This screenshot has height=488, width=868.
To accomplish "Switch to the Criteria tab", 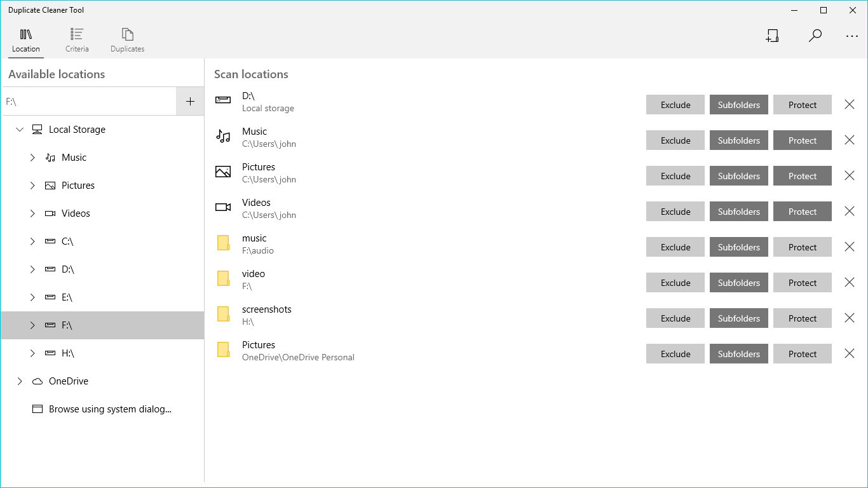I will pos(77,40).
